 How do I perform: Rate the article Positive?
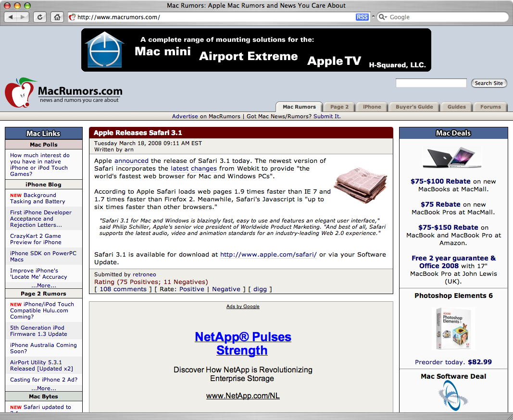192,289
